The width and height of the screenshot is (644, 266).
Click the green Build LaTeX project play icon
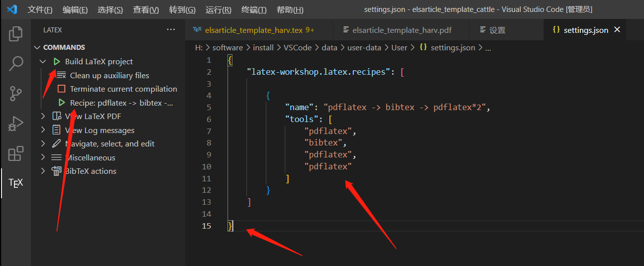pos(57,62)
